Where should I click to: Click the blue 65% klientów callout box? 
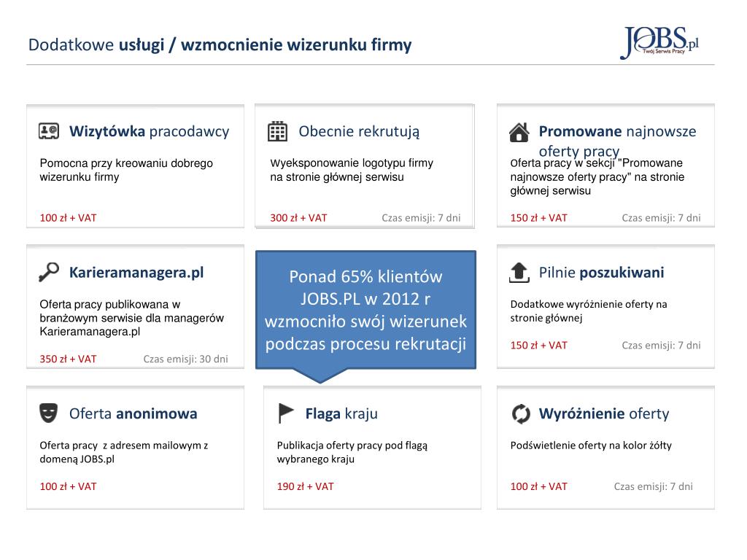click(365, 310)
